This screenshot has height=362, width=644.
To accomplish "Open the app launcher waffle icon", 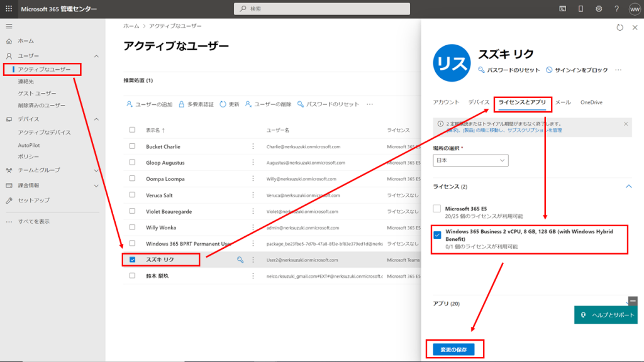I will click(9, 9).
